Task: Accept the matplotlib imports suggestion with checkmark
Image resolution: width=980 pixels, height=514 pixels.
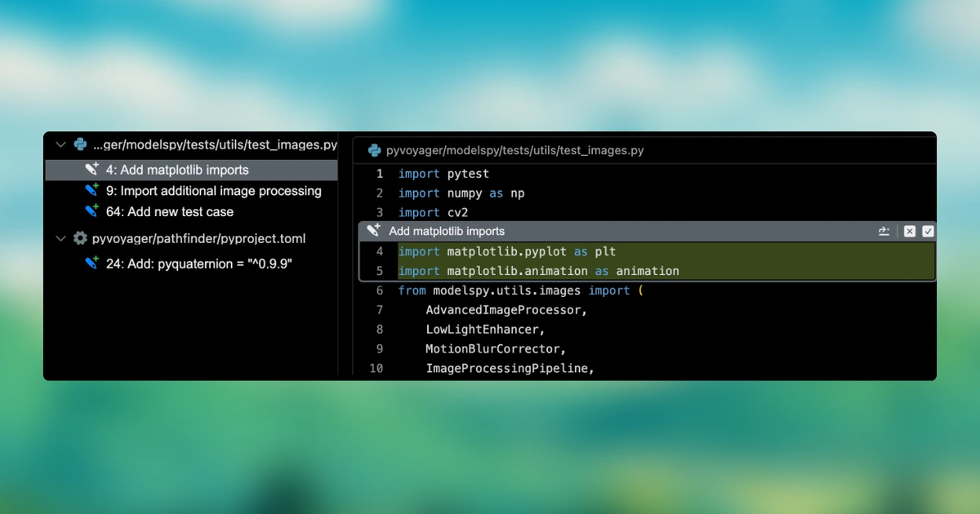Action: click(x=928, y=232)
